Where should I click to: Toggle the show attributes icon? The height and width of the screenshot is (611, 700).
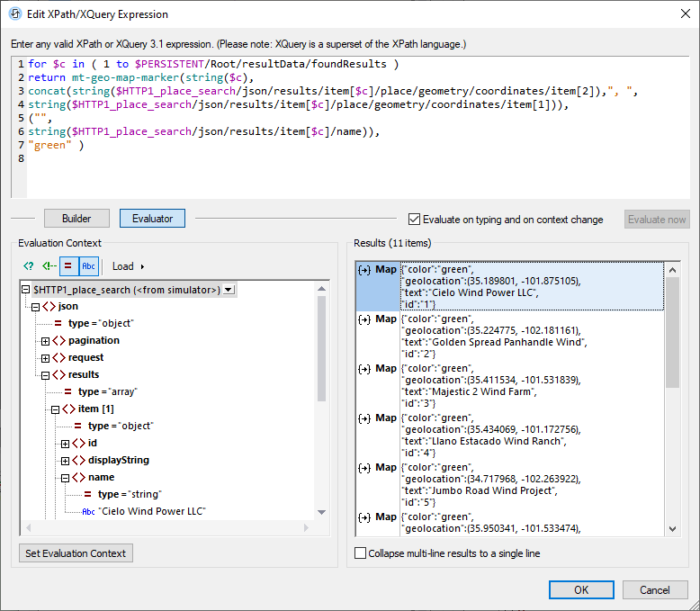pos(69,266)
